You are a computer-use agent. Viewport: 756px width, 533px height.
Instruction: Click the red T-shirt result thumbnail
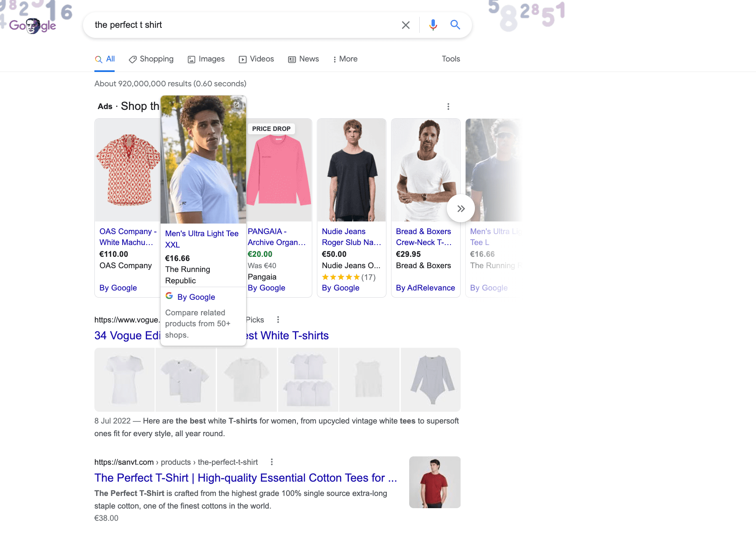tap(435, 482)
